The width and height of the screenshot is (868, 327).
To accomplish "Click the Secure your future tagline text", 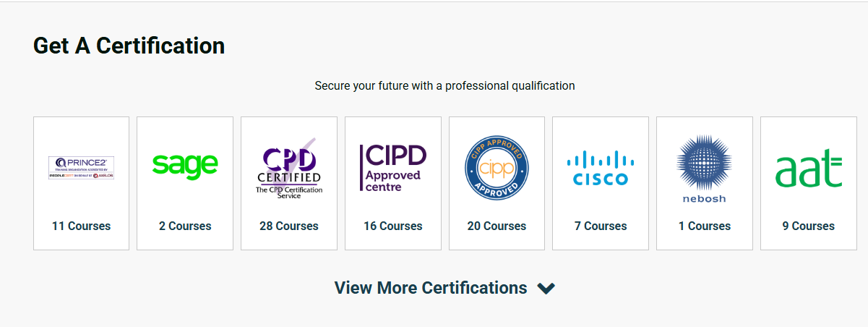I will point(444,85).
